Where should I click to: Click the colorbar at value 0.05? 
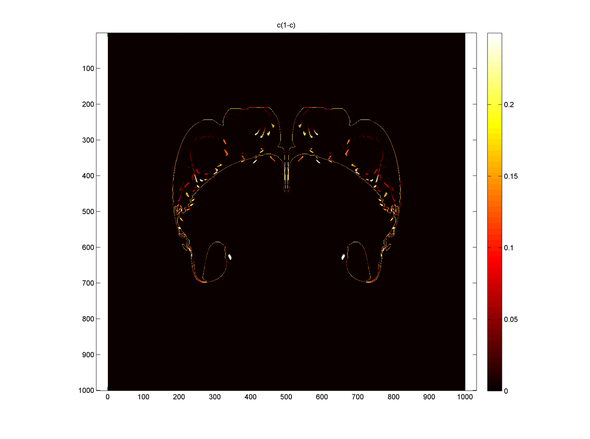(x=494, y=319)
